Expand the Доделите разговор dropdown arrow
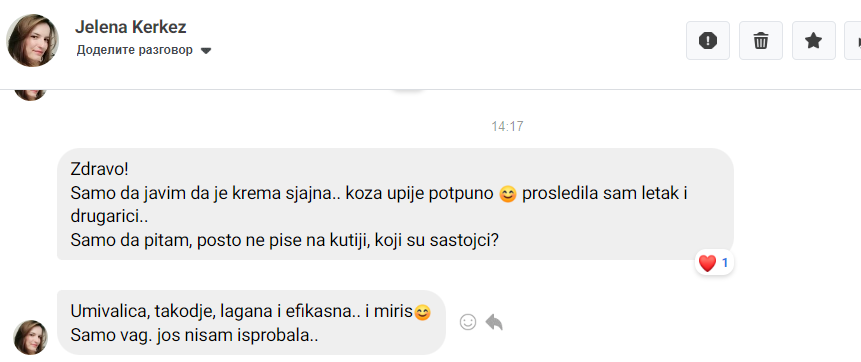 (206, 51)
